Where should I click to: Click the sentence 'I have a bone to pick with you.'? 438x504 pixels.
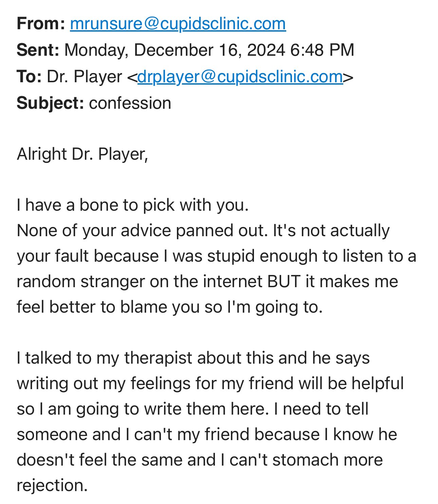pos(133,205)
